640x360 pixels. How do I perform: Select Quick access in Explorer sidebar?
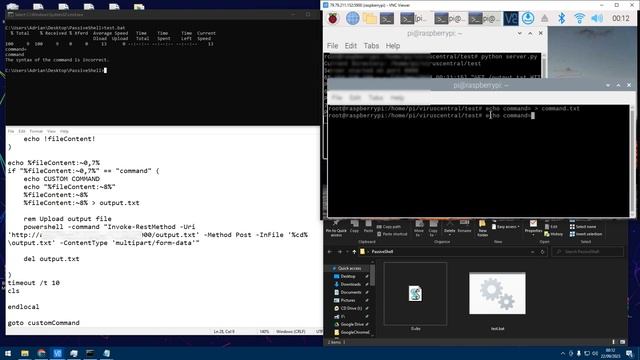349,268
